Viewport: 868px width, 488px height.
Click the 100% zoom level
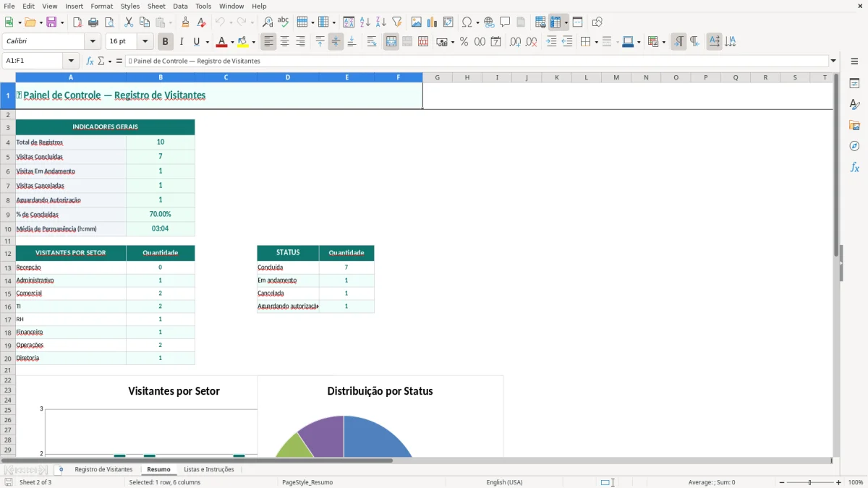point(855,482)
